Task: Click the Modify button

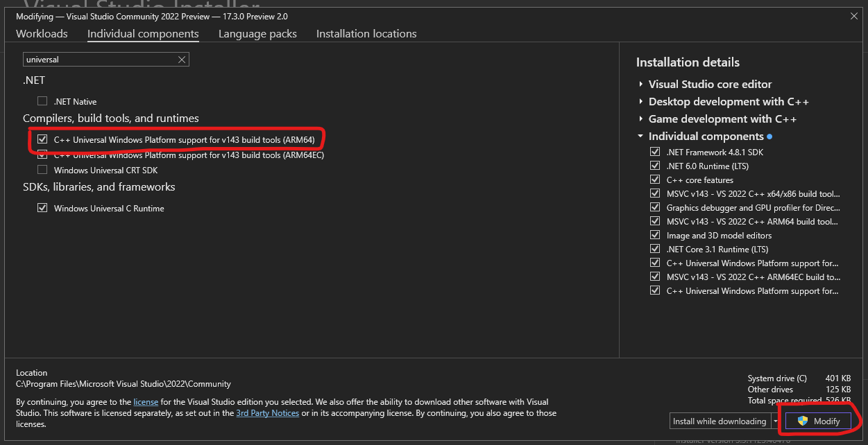Action: [x=818, y=421]
